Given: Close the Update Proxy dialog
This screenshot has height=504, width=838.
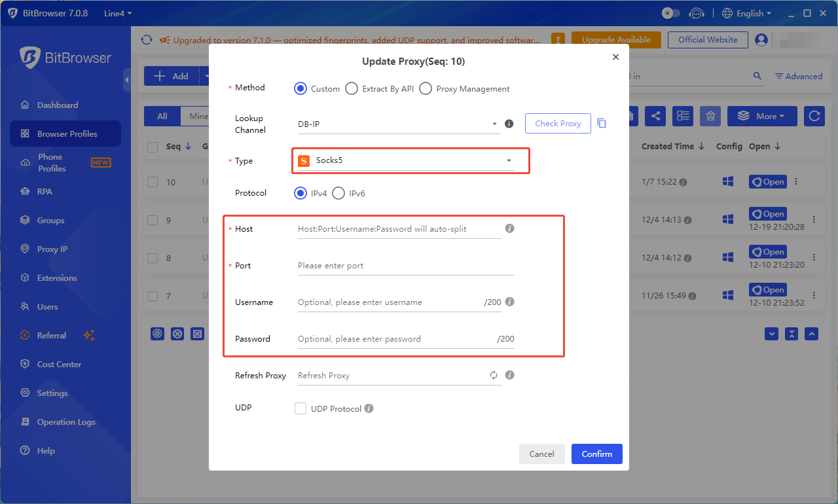Looking at the screenshot, I should [x=615, y=58].
